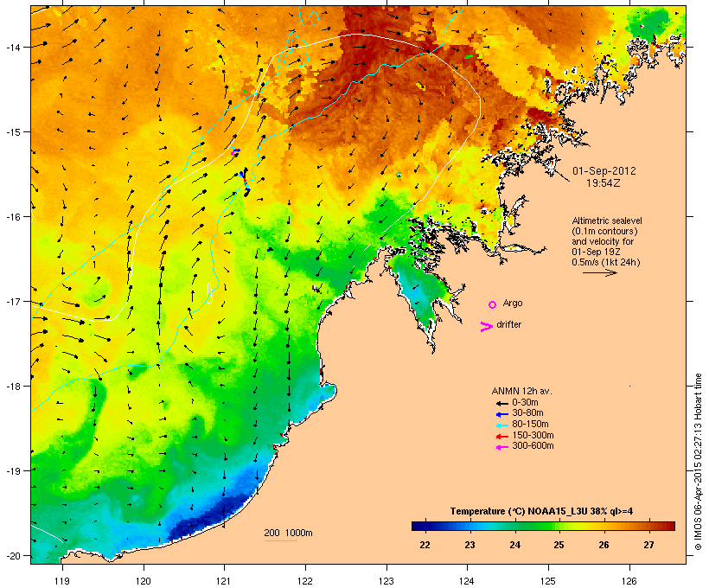Click the cyan 200 1000m isobath legend line
The image size is (709, 588).
(x=280, y=540)
